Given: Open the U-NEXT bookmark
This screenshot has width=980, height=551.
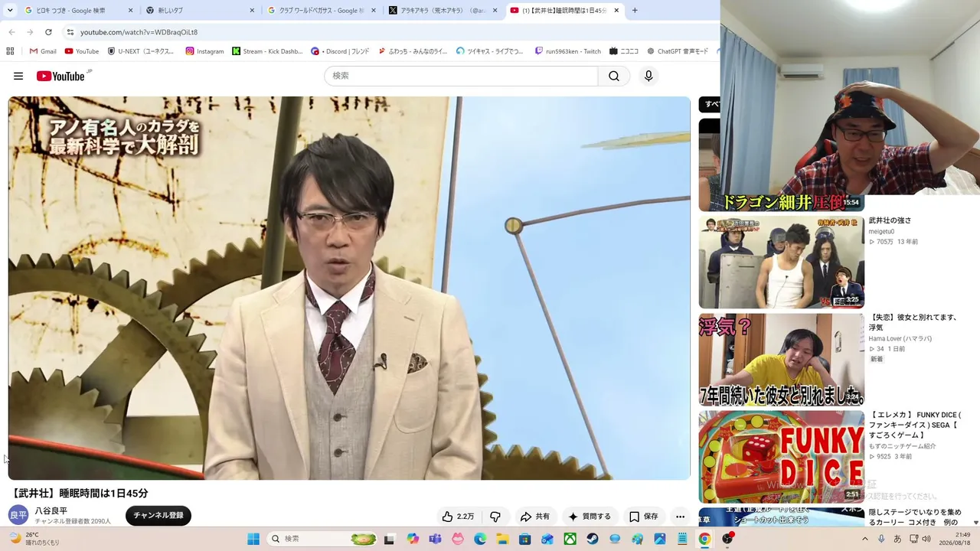Looking at the screenshot, I should pos(141,51).
